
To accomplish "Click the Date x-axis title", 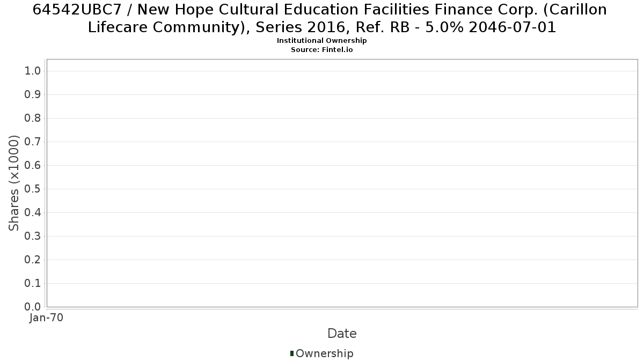I will (x=342, y=334).
